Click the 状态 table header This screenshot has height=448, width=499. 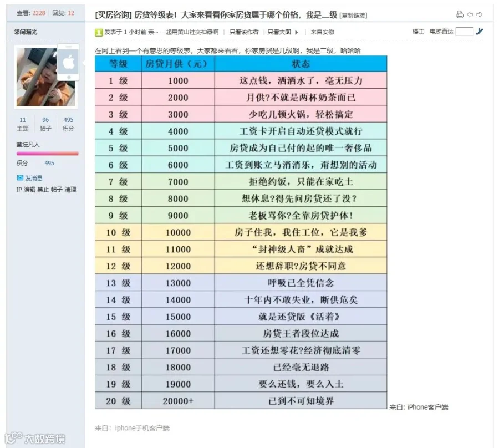tap(301, 64)
